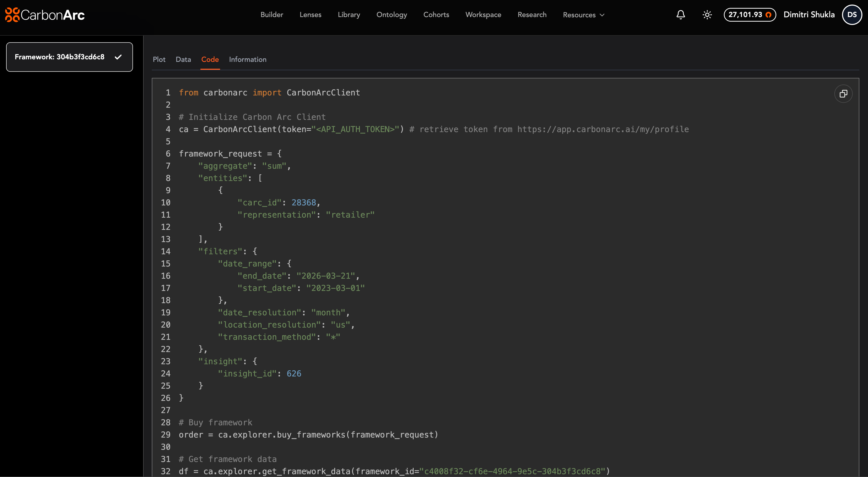868x477 pixels.
Task: Click the orange credits token icon
Action: click(769, 15)
